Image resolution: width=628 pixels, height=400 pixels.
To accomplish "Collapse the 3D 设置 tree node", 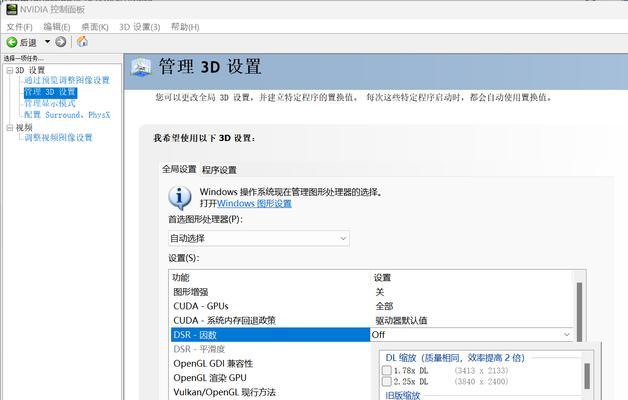I will [x=10, y=70].
